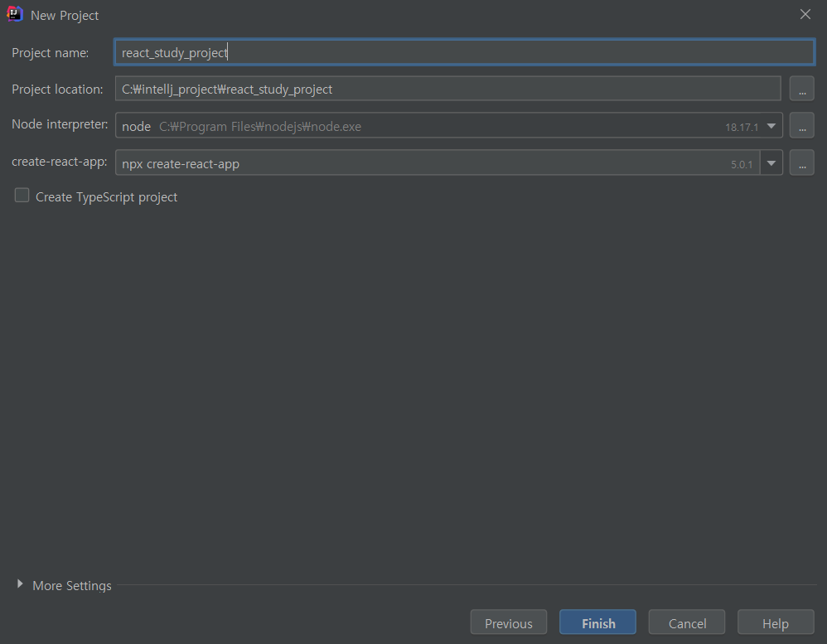827x644 pixels.
Task: Open create-react-app dropdown arrow
Action: click(771, 163)
